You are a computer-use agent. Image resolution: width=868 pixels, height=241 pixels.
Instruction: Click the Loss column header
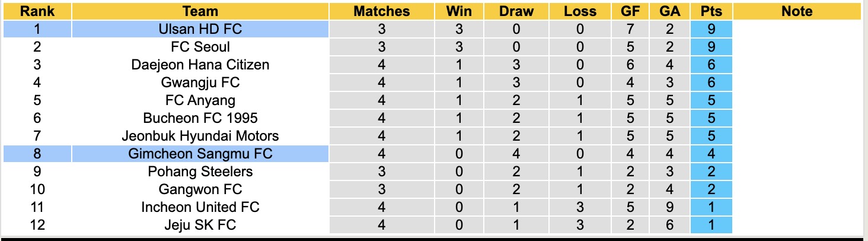(580, 11)
